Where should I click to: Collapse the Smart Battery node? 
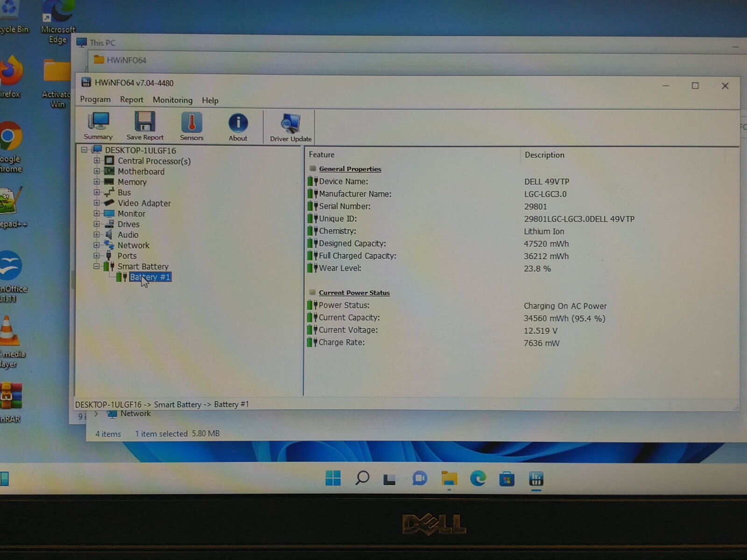[97, 266]
